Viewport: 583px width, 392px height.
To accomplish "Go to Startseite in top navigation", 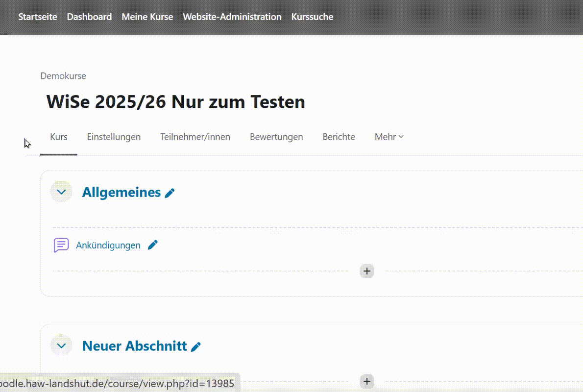I will click(38, 17).
